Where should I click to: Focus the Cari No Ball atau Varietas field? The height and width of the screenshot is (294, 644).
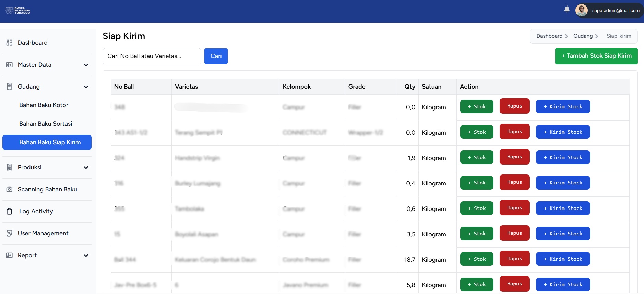(152, 56)
